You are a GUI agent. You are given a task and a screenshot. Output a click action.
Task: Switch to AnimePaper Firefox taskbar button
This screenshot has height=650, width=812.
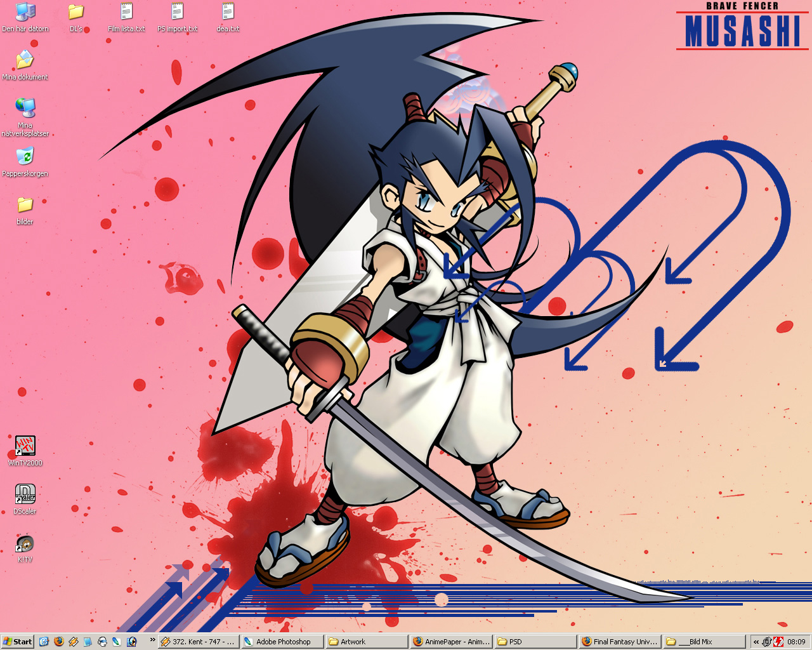point(451,642)
